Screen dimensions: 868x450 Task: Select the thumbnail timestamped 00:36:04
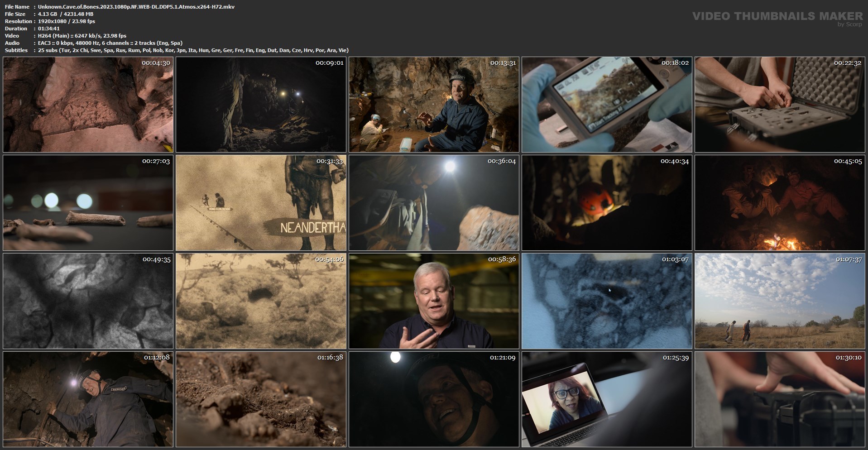[x=434, y=203]
